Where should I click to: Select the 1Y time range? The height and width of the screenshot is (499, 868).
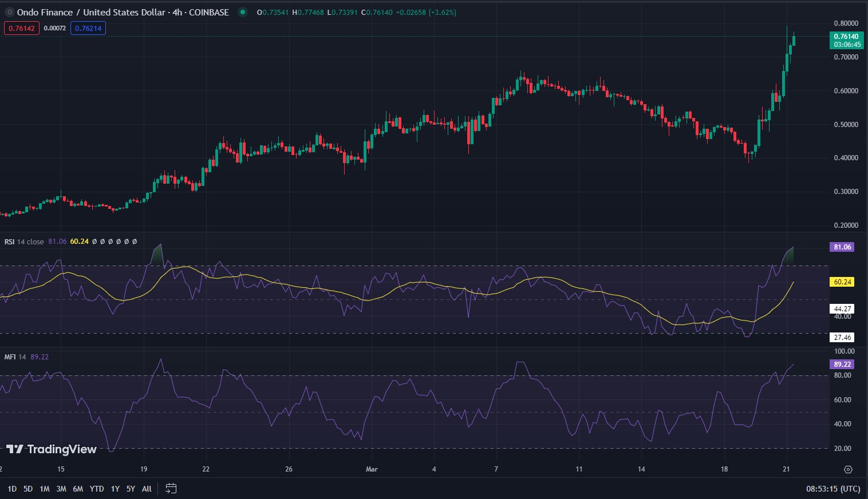coord(115,489)
